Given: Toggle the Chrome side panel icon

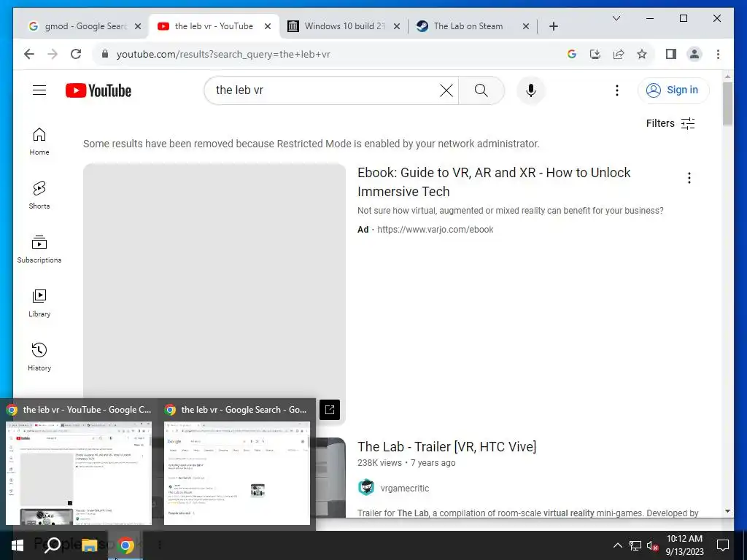Looking at the screenshot, I should (x=671, y=54).
